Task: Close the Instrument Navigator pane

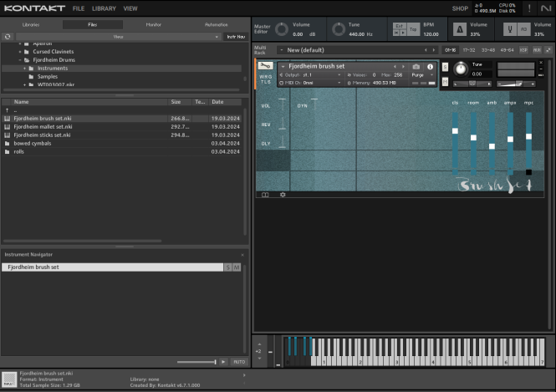Action: [242, 255]
